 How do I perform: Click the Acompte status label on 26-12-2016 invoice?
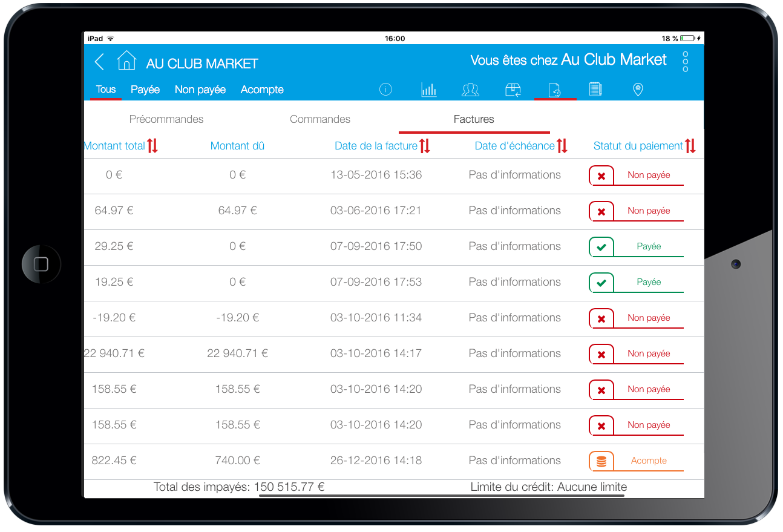tap(649, 461)
